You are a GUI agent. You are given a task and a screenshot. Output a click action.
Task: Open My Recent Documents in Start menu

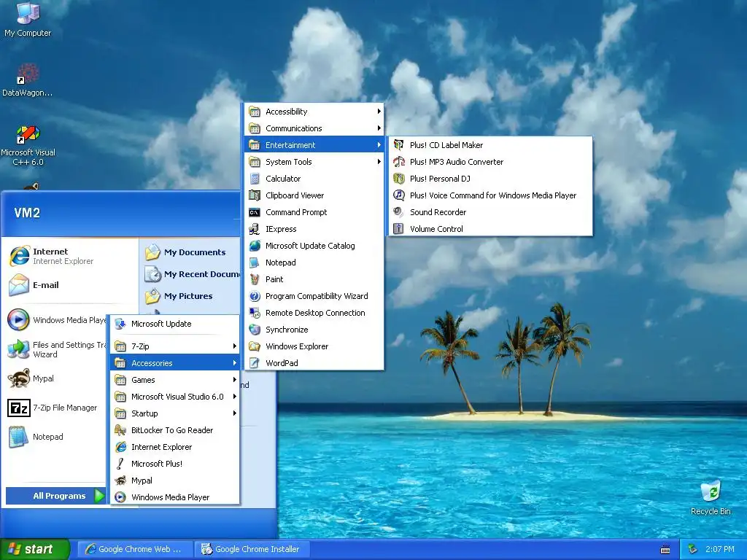tap(191, 274)
